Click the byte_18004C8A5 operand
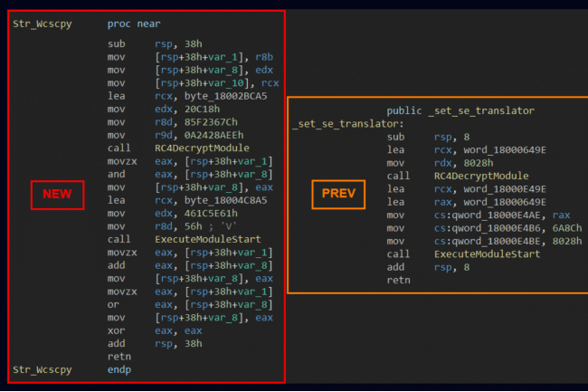588x392 pixels. tap(225, 200)
